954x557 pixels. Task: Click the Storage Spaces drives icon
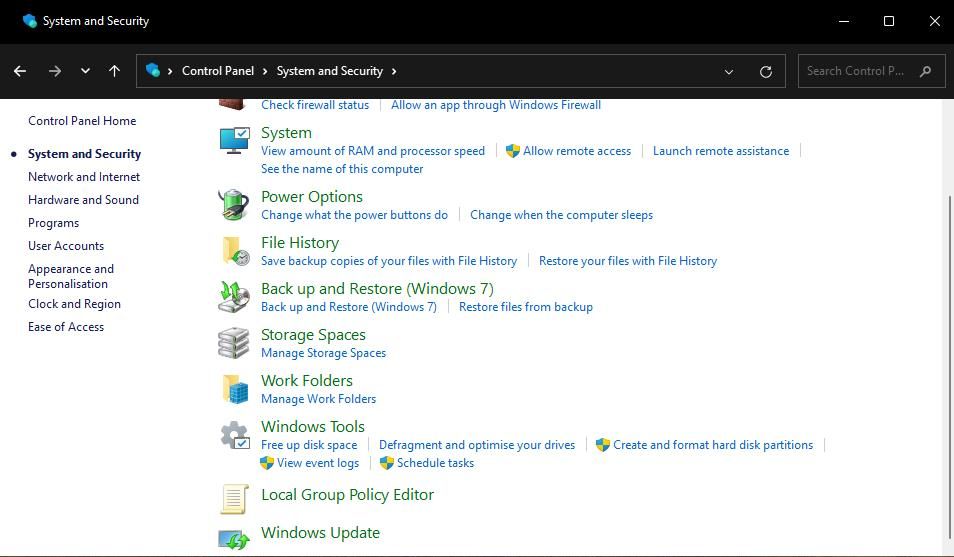coord(234,343)
